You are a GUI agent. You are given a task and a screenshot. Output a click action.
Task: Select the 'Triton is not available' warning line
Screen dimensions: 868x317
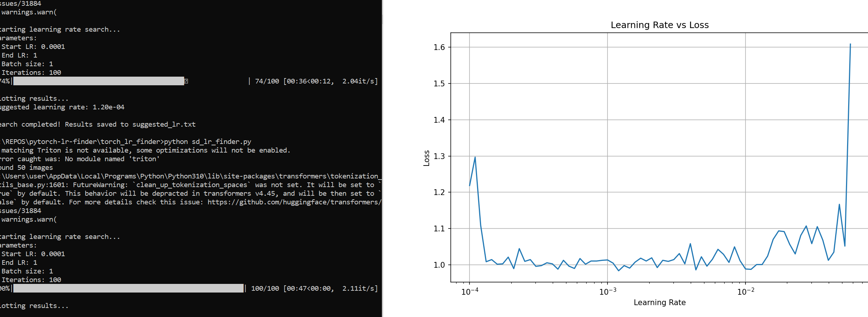(145, 150)
